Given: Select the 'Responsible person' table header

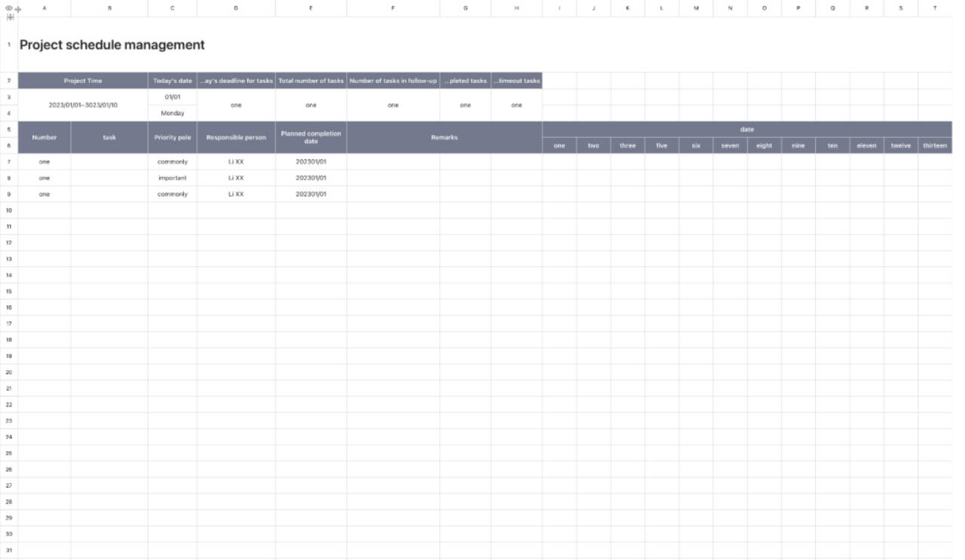Looking at the screenshot, I should (236, 137).
